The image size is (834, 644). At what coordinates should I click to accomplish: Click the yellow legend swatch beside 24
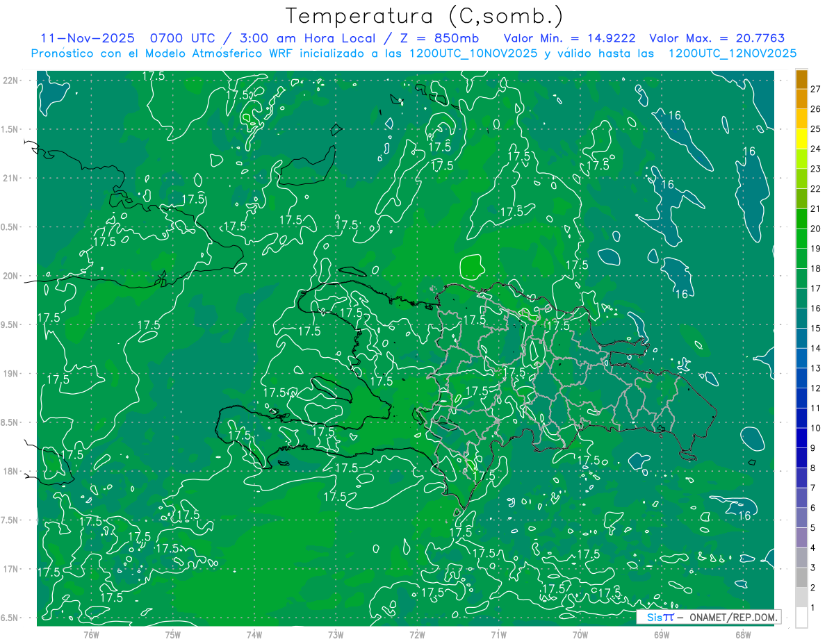tap(801, 139)
